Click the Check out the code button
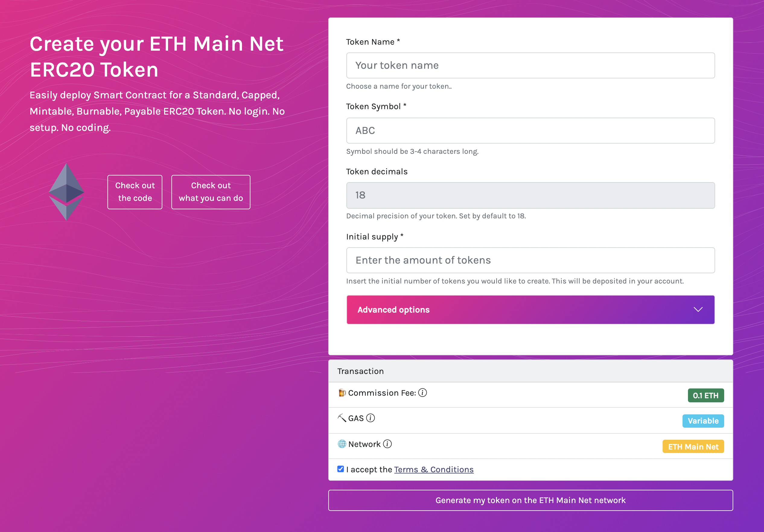This screenshot has width=764, height=532. click(x=135, y=192)
